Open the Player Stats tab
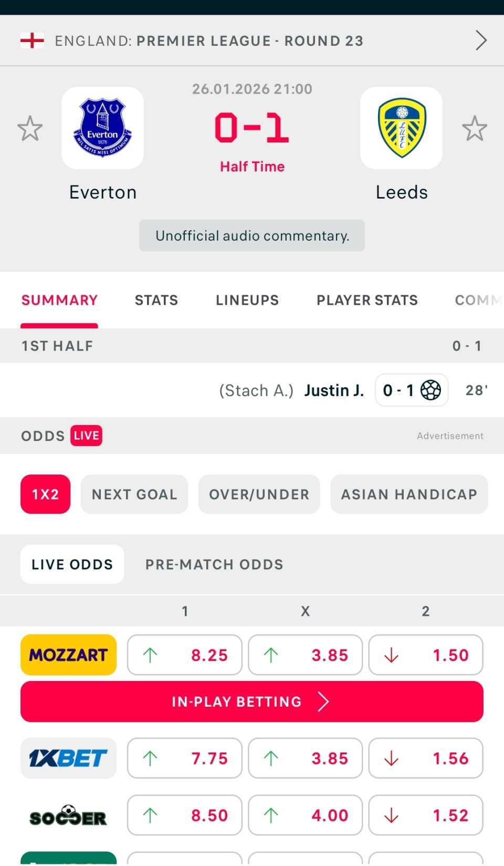 pyautogui.click(x=367, y=300)
